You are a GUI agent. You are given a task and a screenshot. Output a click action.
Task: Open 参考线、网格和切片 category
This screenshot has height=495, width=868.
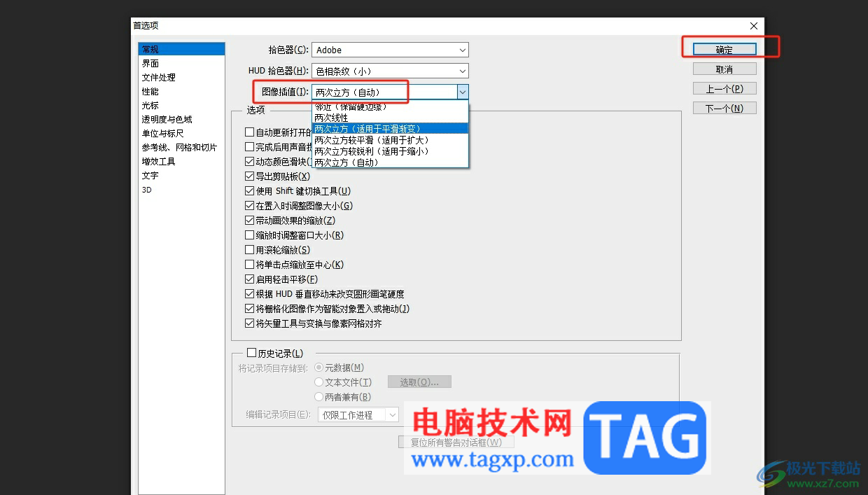click(179, 147)
